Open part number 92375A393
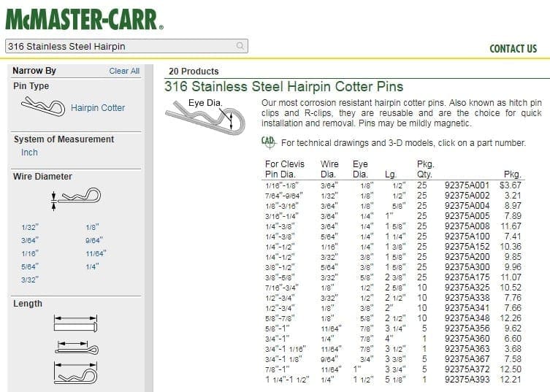550x392 pixels. coord(467,379)
